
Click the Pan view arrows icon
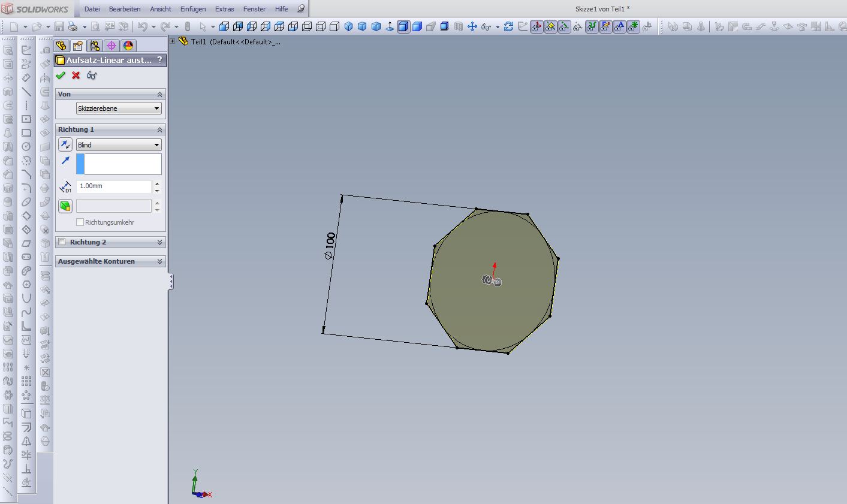(x=472, y=26)
